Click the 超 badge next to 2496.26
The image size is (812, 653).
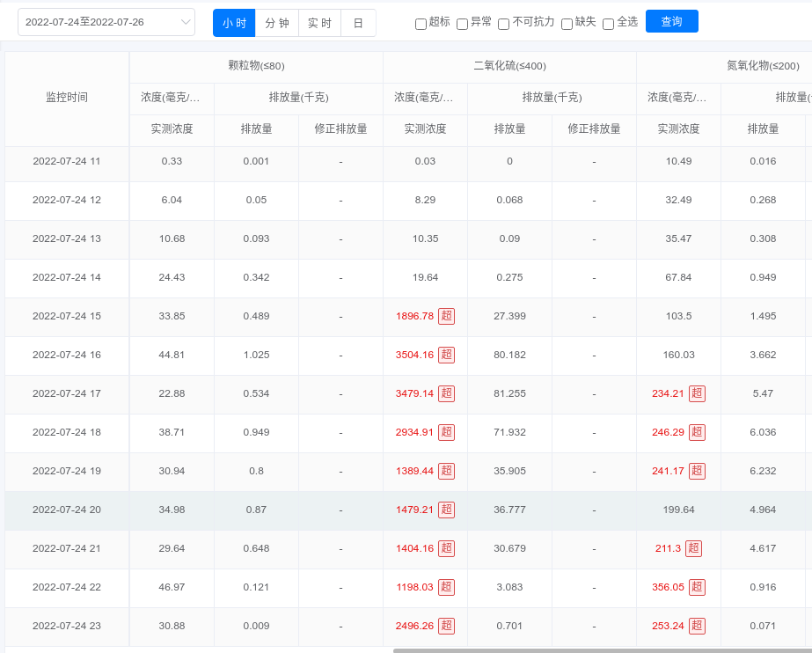[446, 626]
